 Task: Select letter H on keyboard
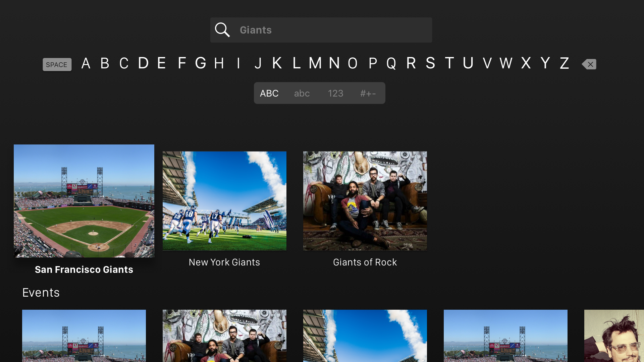click(219, 63)
